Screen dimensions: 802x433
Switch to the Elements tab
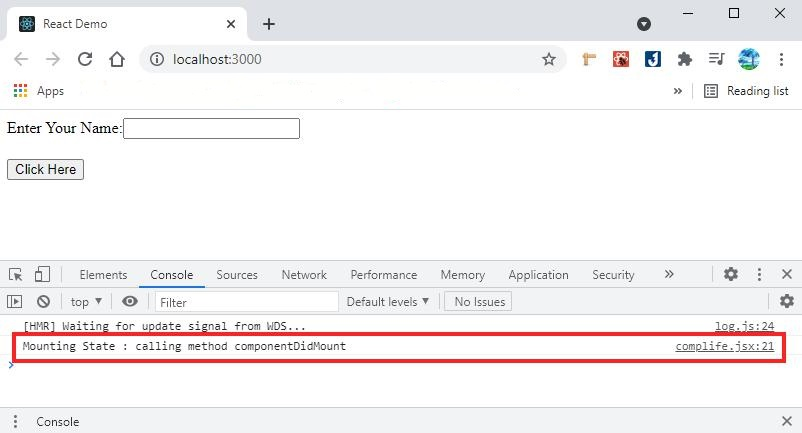tap(103, 275)
